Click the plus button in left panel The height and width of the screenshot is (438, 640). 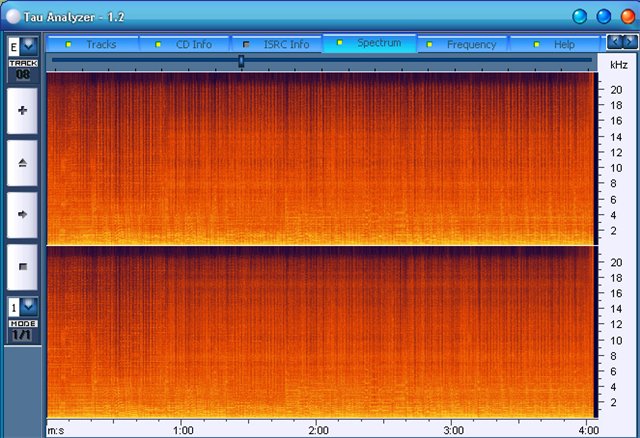pos(22,111)
